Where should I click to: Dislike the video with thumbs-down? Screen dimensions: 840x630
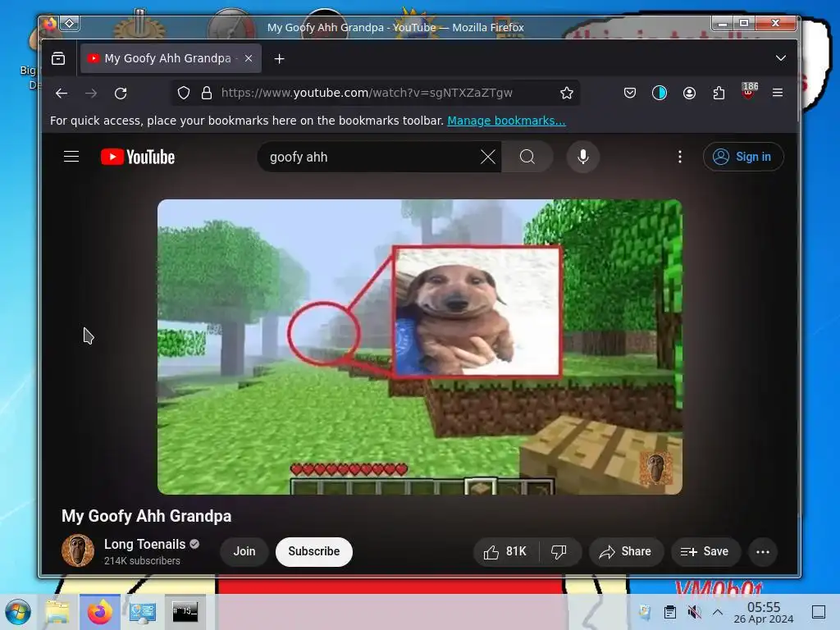click(x=559, y=552)
